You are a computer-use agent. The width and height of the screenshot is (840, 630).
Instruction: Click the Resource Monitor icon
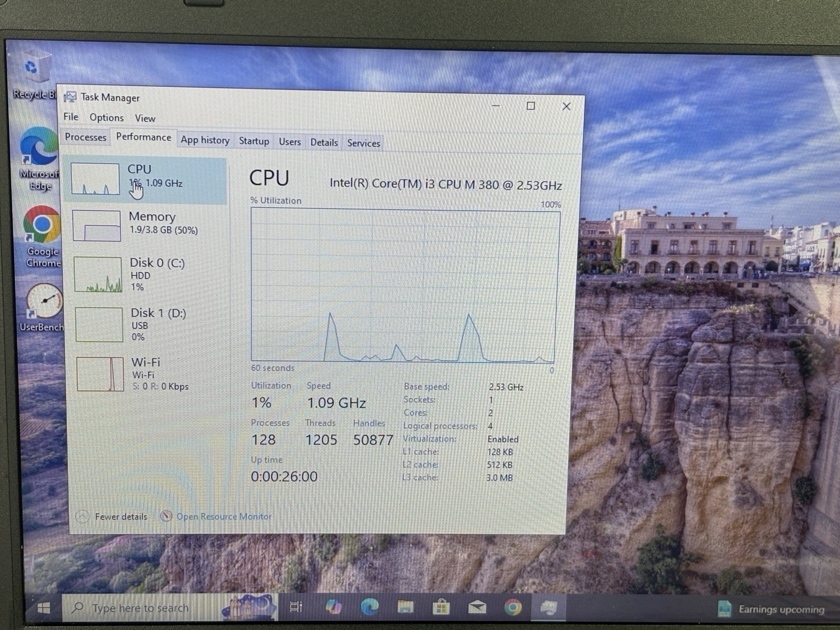pos(166,516)
